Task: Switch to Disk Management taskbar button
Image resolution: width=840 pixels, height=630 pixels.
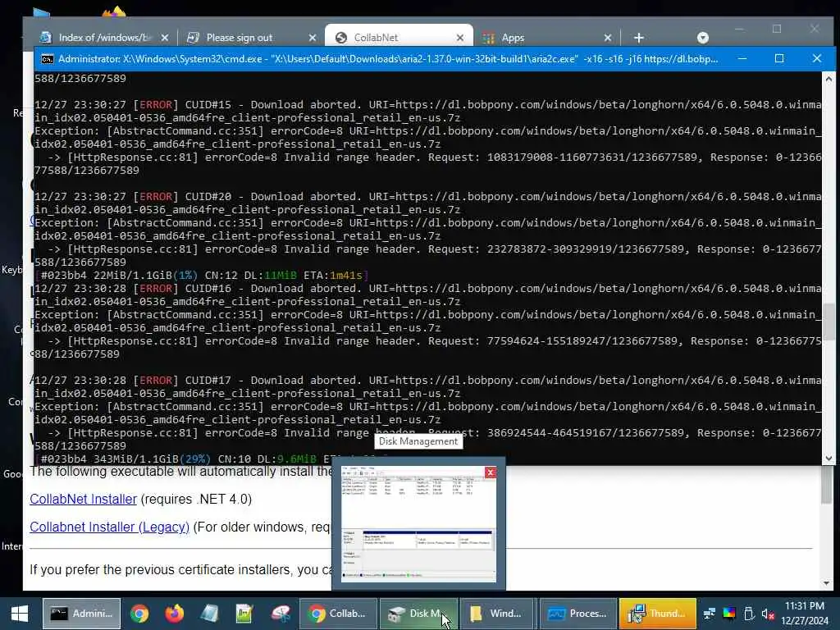Action: tap(418, 614)
